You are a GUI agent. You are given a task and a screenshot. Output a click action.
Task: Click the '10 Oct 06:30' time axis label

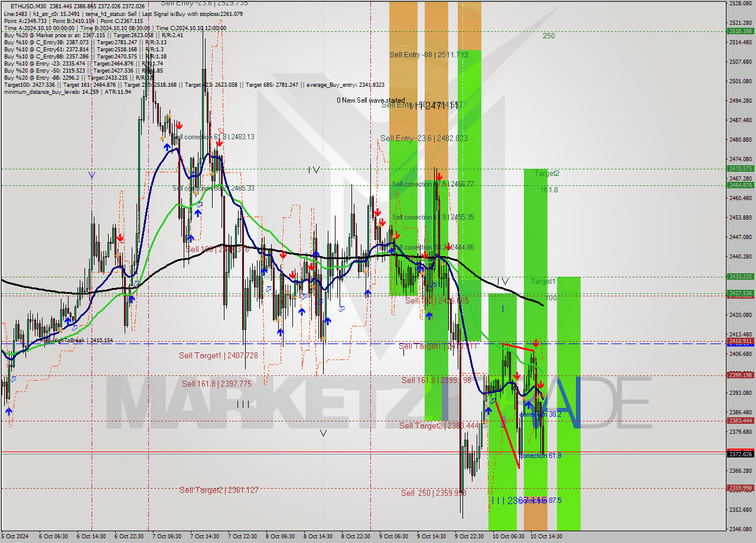pos(508,537)
